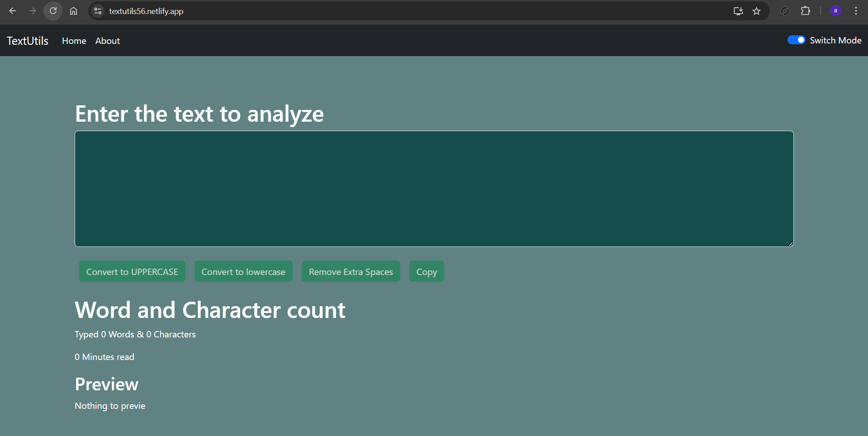Image resolution: width=868 pixels, height=436 pixels.
Task: Toggle the Switch Mode switch
Action: (x=796, y=40)
